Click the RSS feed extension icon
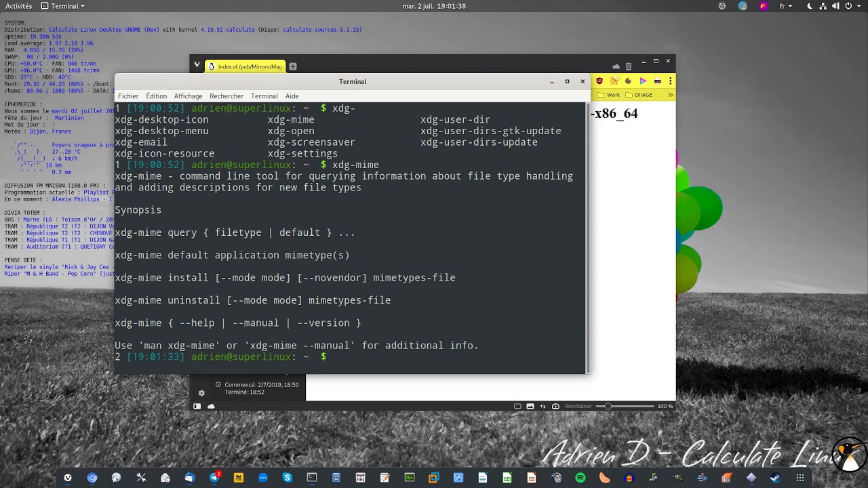 click(x=614, y=81)
